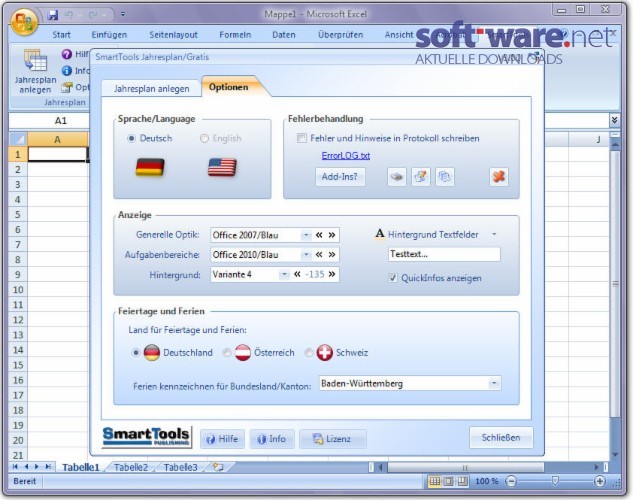Click the Testtext... input field

[444, 254]
